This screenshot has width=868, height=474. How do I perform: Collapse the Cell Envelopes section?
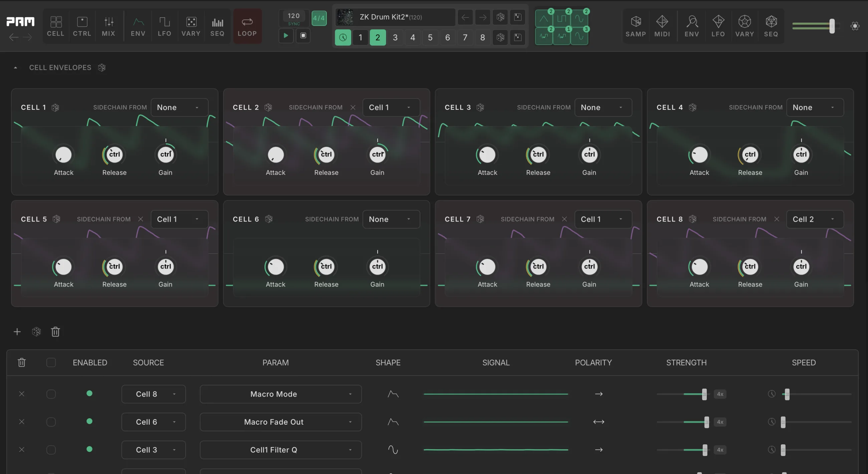coord(15,68)
